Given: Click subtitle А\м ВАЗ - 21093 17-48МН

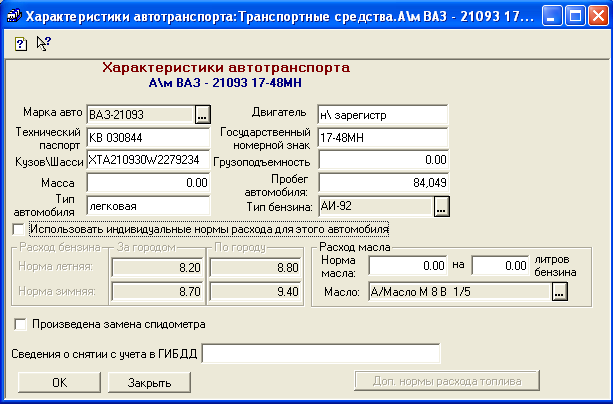Looking at the screenshot, I should pos(225,83).
